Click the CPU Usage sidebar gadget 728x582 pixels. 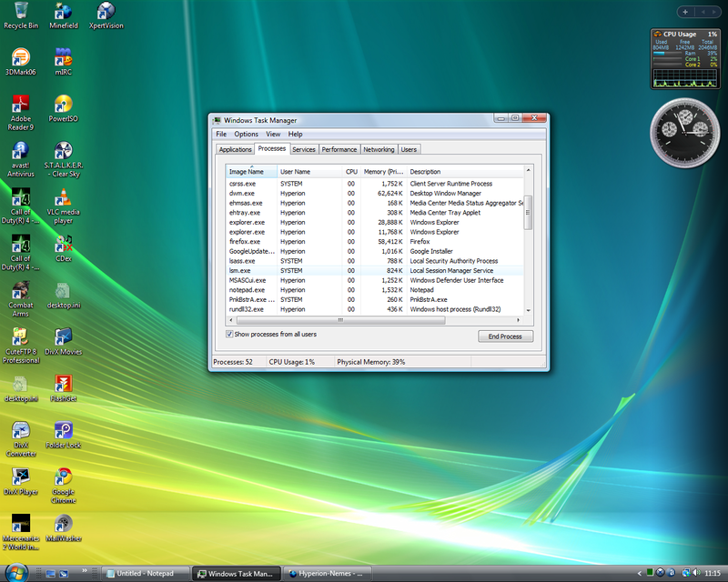pyautogui.click(x=685, y=58)
